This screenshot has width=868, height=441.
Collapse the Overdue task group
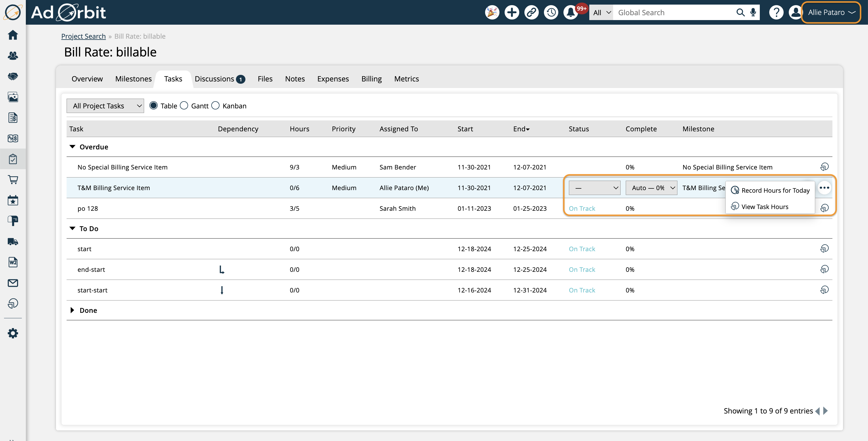pos(72,147)
